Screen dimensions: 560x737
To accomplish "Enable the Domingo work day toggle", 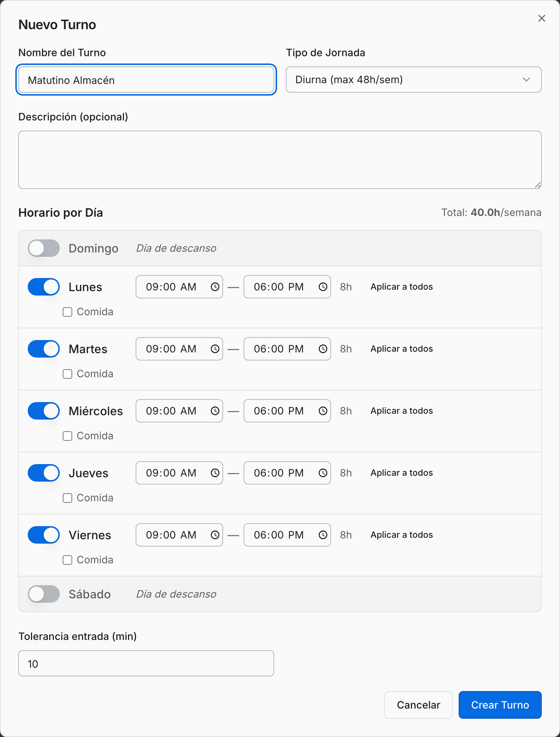I will coord(44,248).
